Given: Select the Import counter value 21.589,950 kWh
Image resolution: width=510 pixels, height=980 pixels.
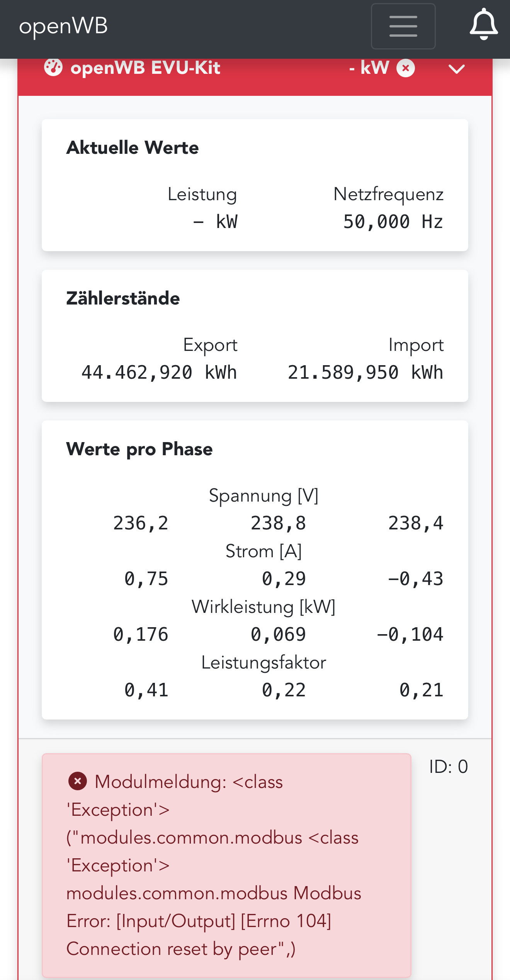Looking at the screenshot, I should point(365,373).
